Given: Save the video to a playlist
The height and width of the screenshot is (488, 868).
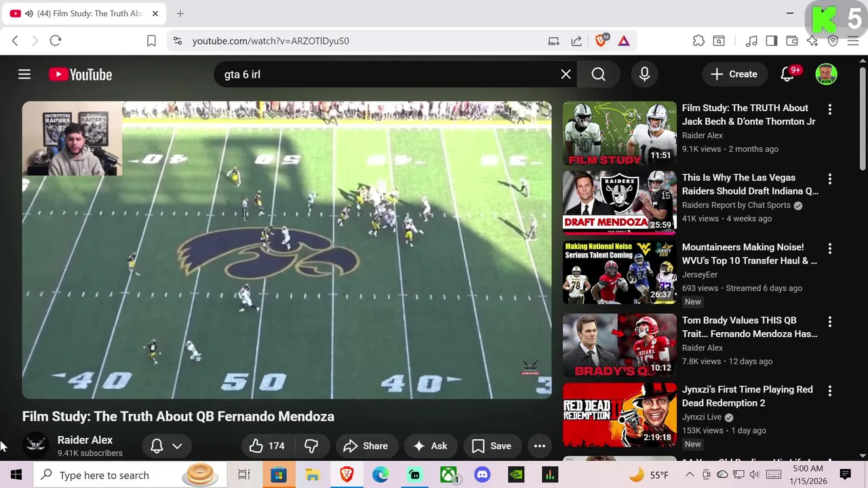Looking at the screenshot, I should pos(492,446).
